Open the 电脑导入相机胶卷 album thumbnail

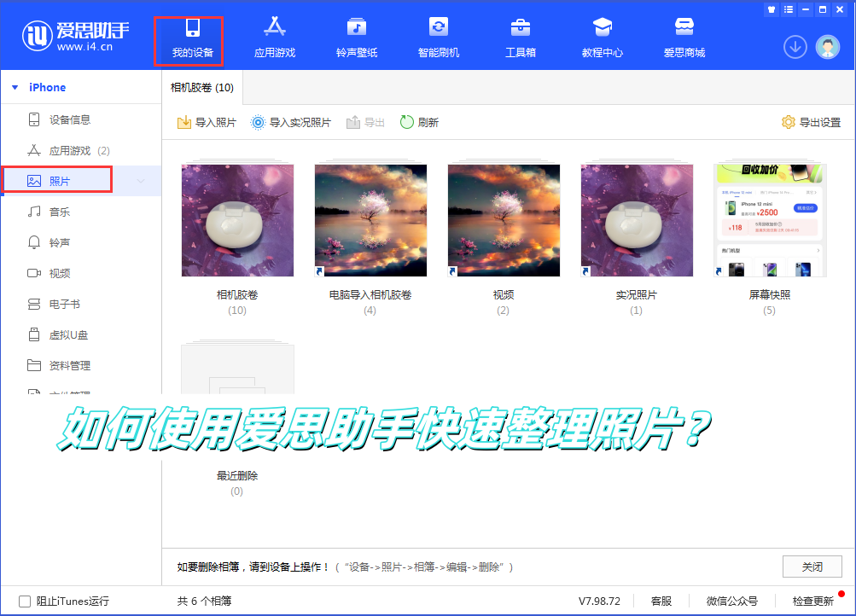(x=370, y=220)
